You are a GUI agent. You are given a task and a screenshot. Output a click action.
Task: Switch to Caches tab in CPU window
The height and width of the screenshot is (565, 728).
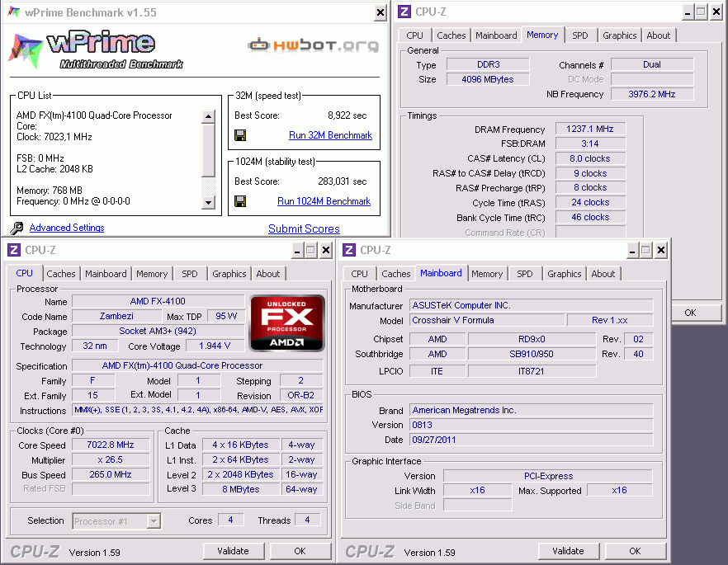61,274
